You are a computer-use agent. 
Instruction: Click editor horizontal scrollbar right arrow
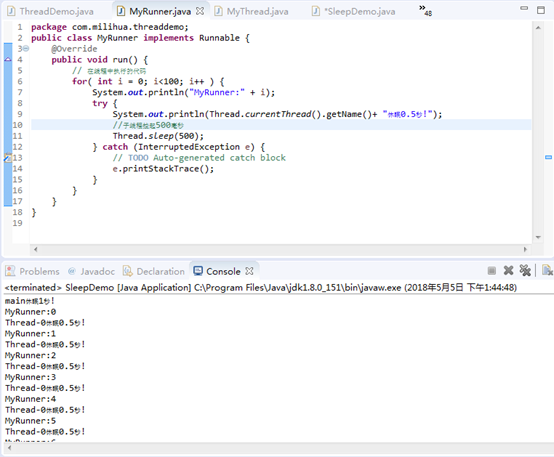525,249
